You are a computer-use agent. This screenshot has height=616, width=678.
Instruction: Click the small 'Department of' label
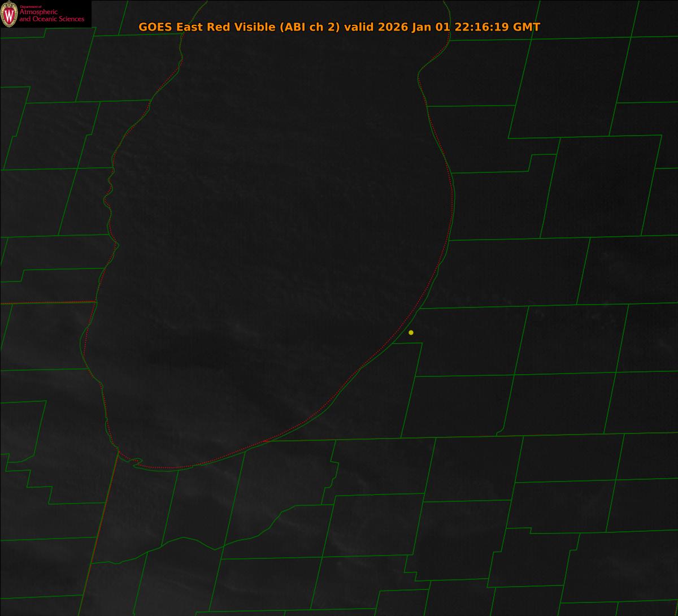(x=31, y=7)
